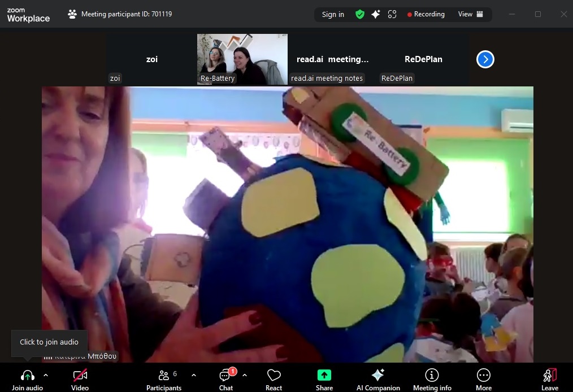Click the Sign in button
The image size is (573, 392).
point(333,15)
